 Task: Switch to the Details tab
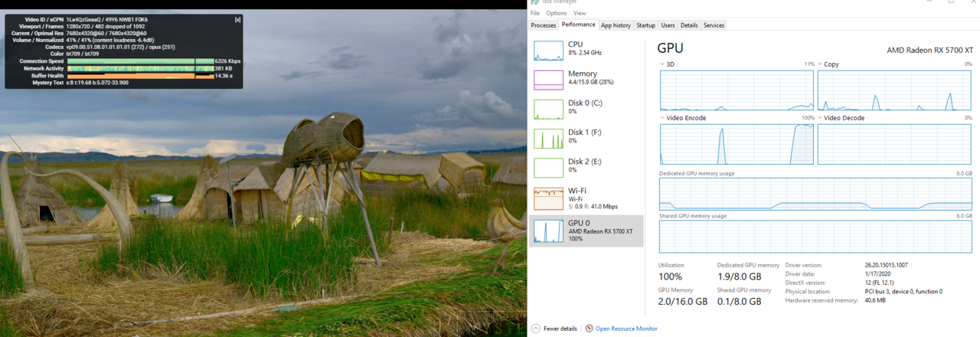(689, 25)
